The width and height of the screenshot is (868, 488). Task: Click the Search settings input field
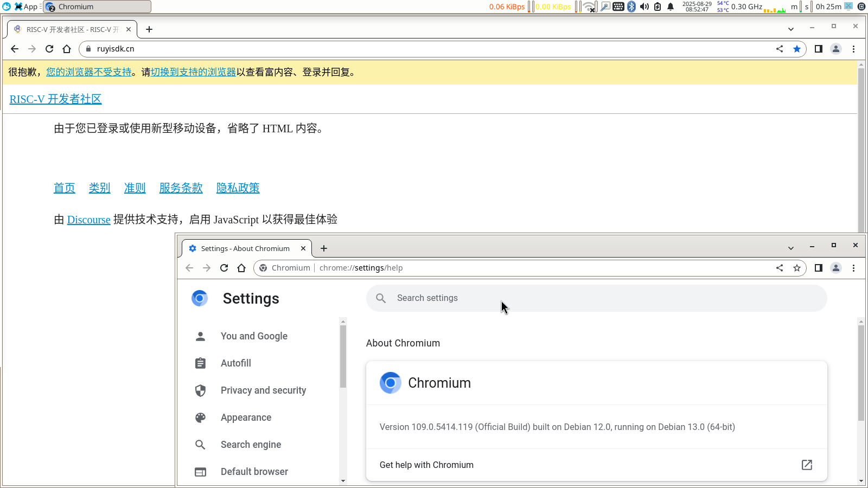tap(597, 298)
